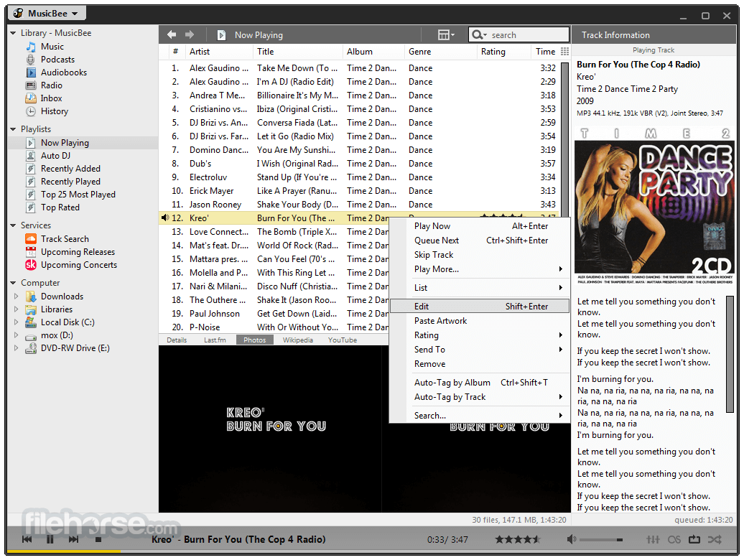Toggle shuffle mode icon

[715, 539]
